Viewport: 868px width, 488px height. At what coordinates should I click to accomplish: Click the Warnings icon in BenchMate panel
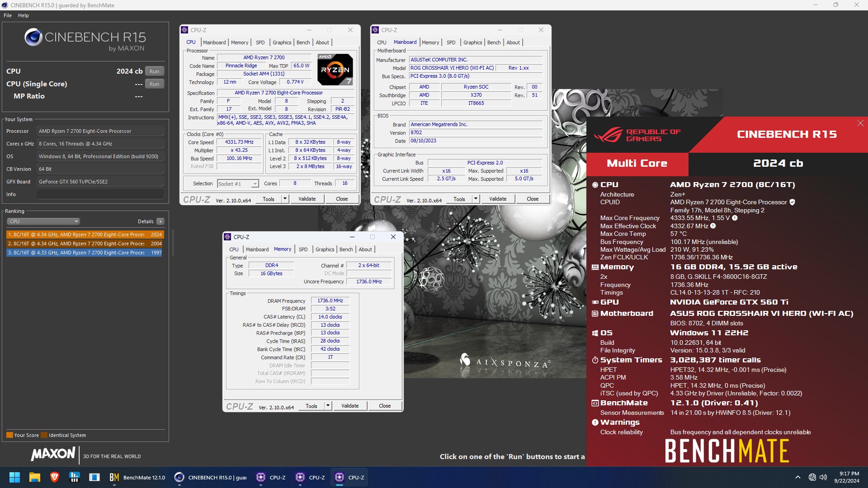click(x=595, y=422)
